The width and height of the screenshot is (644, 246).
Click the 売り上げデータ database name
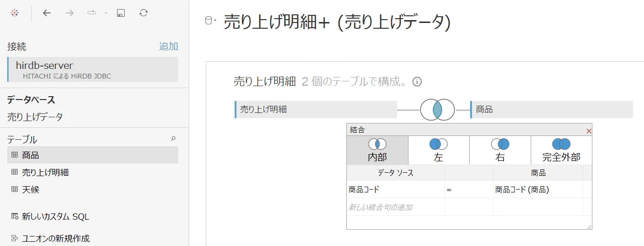pos(35,117)
